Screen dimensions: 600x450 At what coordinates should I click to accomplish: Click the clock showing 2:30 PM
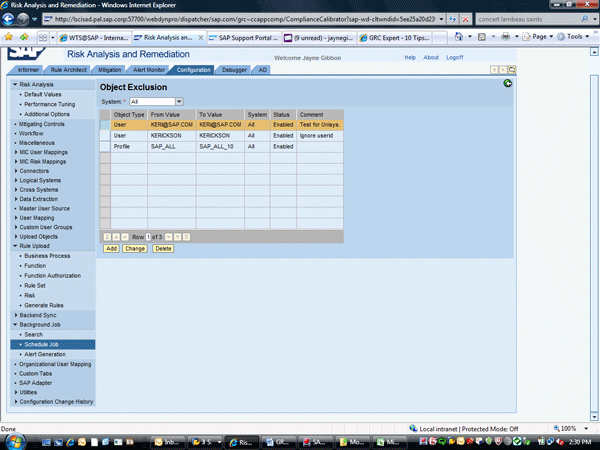point(580,442)
